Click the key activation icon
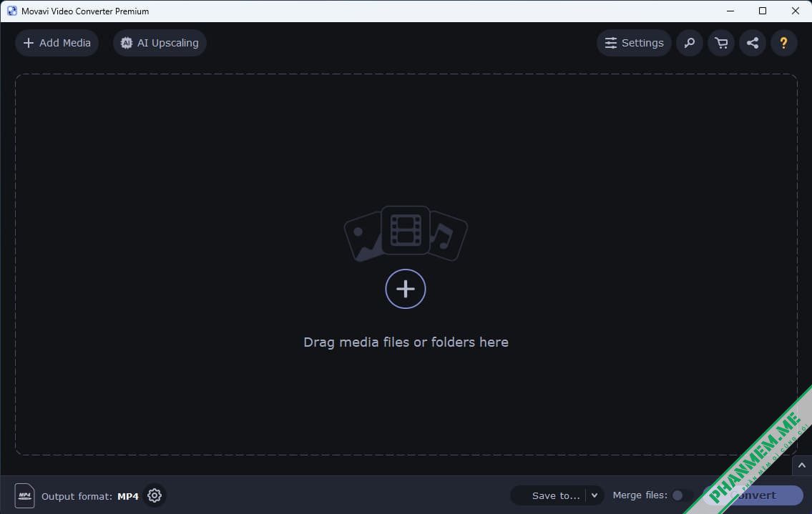Screen dimensions: 812x514 point(689,43)
